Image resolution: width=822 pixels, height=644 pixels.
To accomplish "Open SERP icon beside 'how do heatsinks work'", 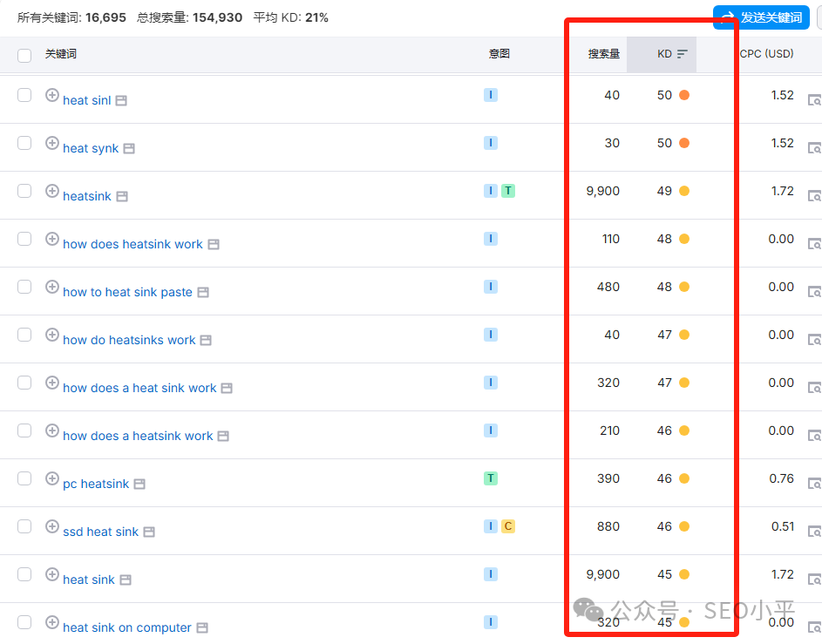I will 206,341.
